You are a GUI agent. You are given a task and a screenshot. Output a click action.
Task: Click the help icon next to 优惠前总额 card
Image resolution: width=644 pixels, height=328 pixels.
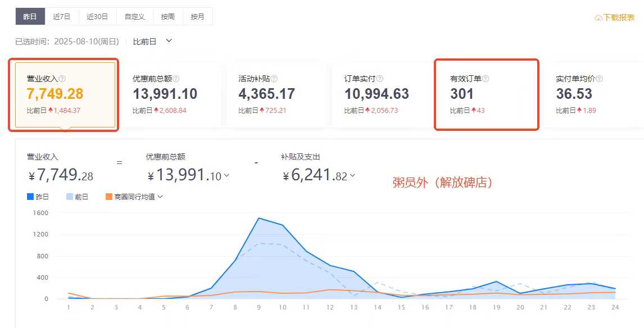176,79
